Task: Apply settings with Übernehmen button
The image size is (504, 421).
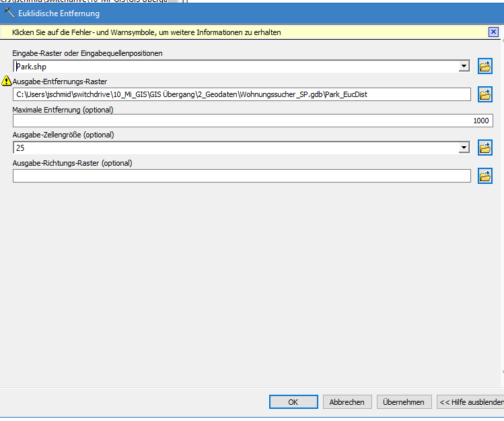Action: pos(404,402)
